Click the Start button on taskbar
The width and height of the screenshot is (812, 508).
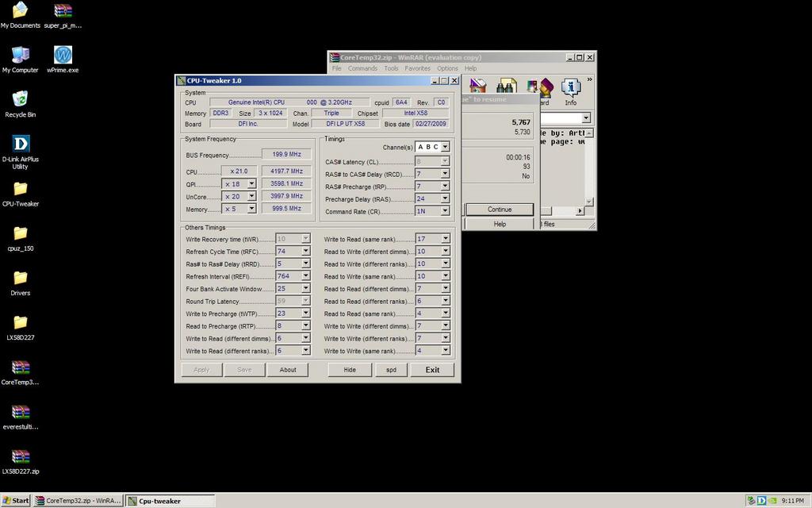click(x=16, y=500)
